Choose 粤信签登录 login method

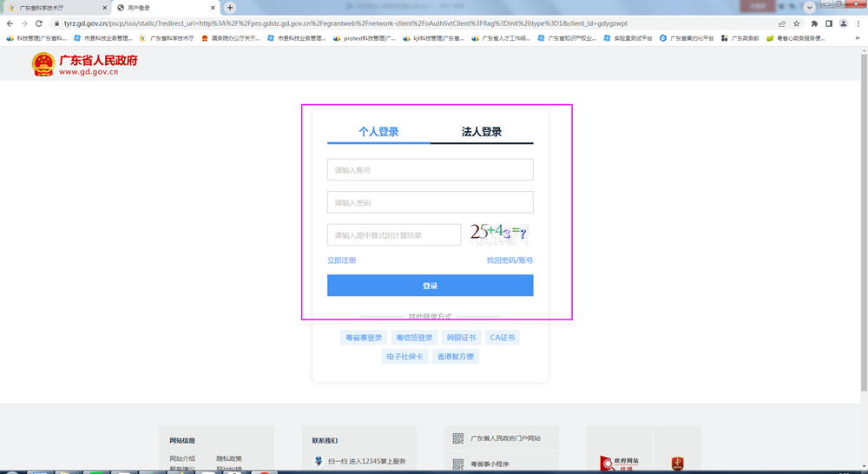click(x=415, y=338)
